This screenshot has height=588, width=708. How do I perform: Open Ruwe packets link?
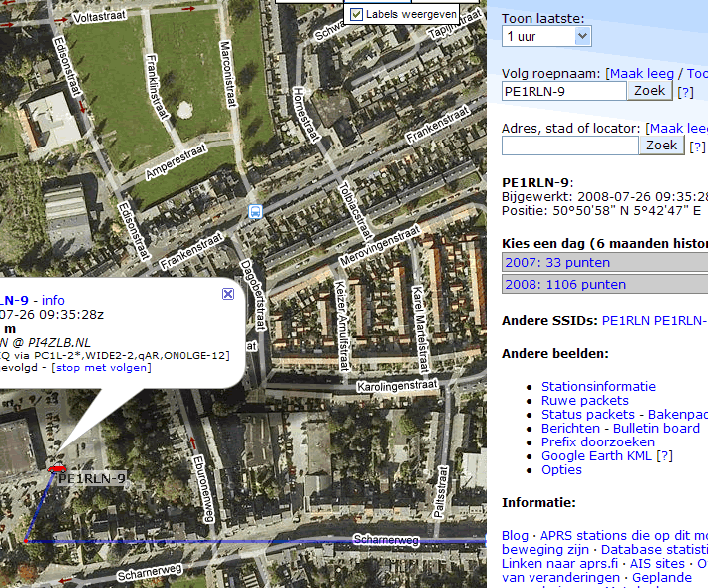pos(585,401)
